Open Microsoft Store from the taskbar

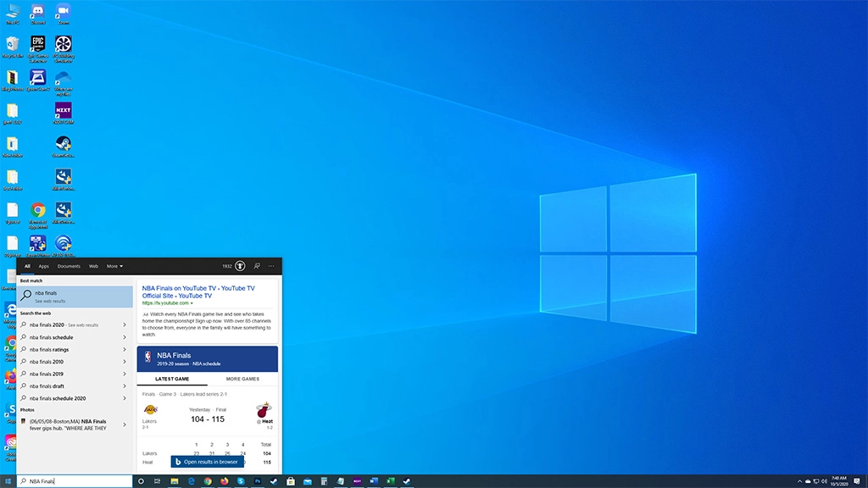click(x=291, y=481)
